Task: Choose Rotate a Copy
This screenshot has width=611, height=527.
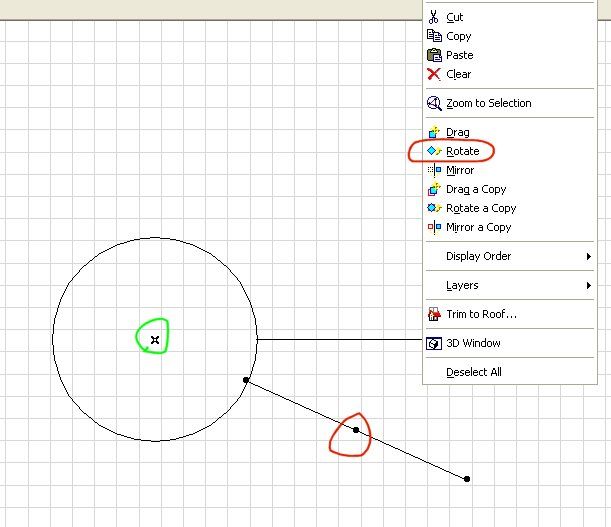Action: [x=509, y=208]
